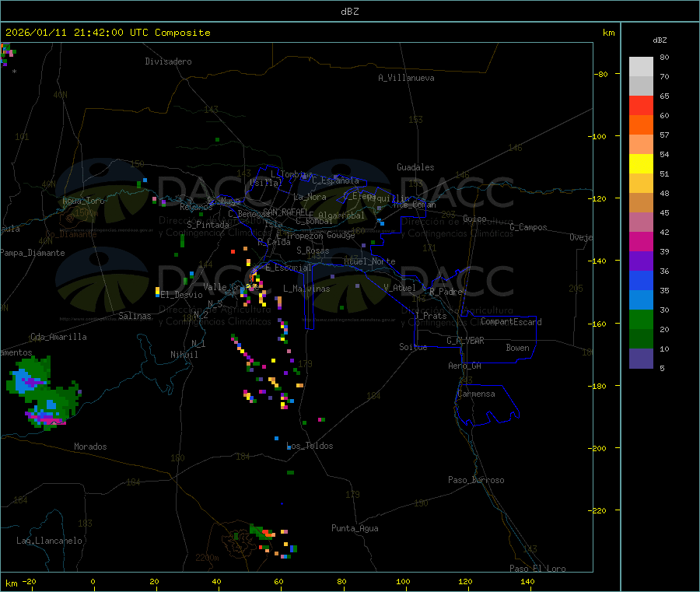Click the Morados location label

[91, 447]
